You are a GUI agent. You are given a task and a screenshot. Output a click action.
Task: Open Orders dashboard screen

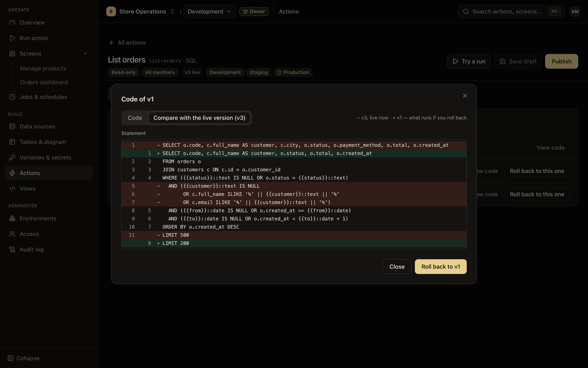[44, 82]
